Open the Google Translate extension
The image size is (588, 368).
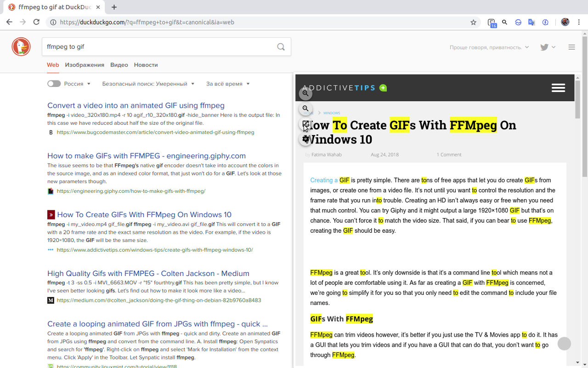click(531, 22)
